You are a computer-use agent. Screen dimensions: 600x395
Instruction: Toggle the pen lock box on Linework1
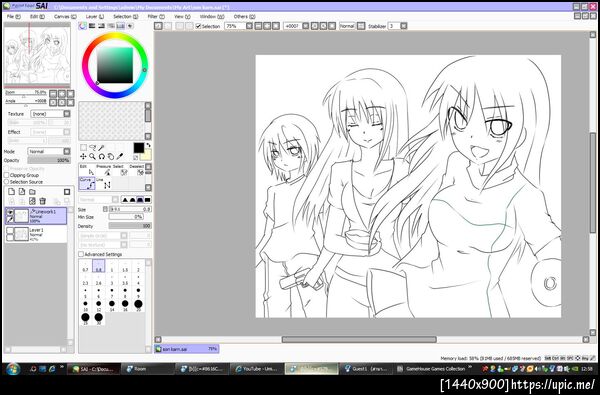10,219
